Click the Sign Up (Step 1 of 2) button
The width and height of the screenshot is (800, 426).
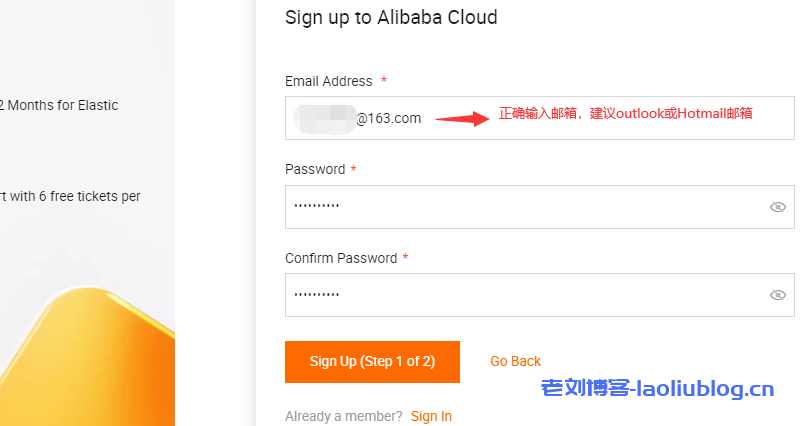point(372,361)
